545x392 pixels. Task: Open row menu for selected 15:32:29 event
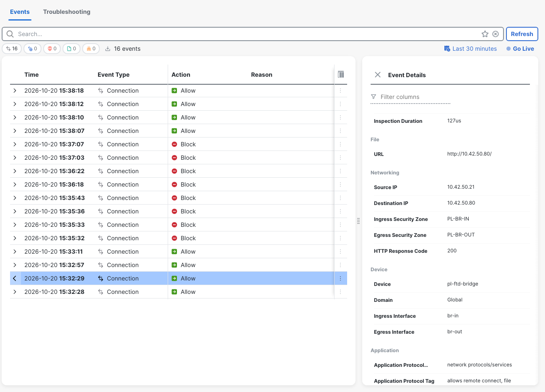(340, 278)
